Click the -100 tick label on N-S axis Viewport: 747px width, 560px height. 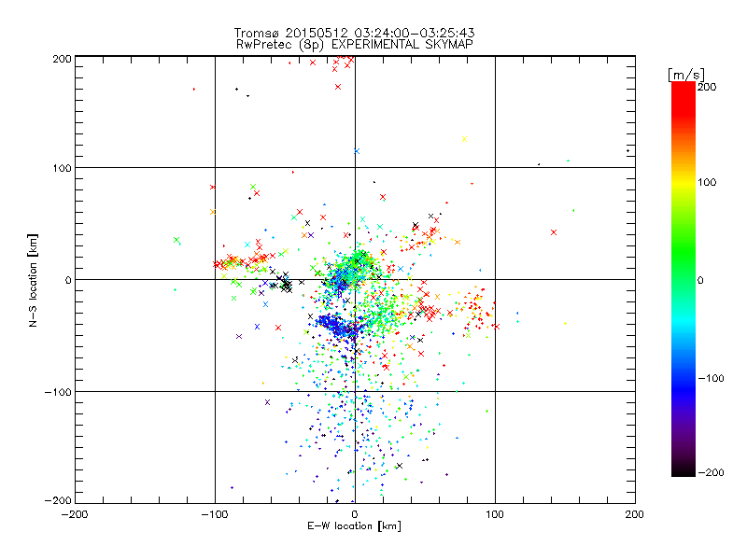58,392
